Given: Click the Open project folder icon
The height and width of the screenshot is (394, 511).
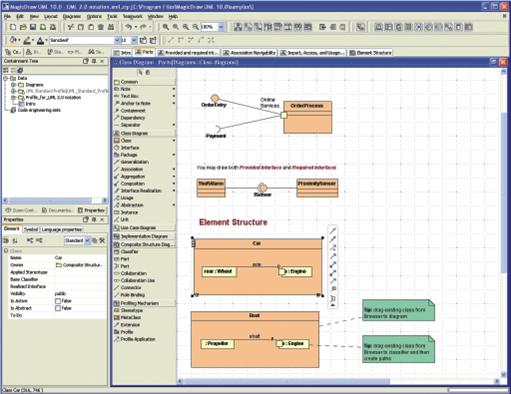Looking at the screenshot, I should click(x=23, y=27).
